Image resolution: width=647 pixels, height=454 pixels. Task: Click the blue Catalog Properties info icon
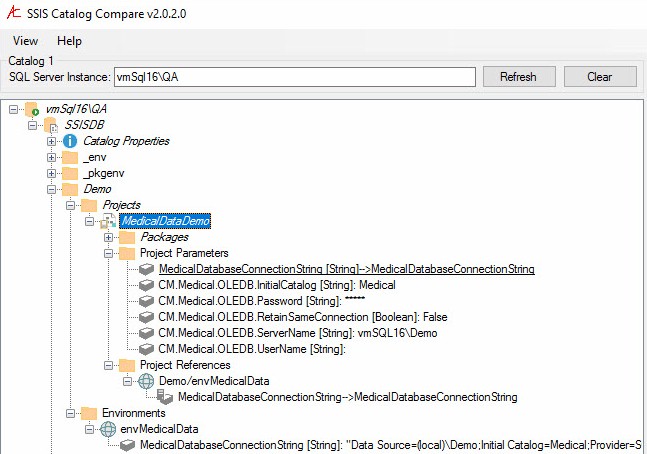tap(70, 141)
